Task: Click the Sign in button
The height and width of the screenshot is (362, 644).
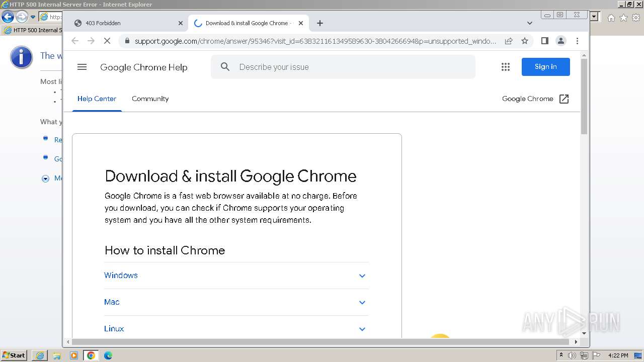Action: 546,67
